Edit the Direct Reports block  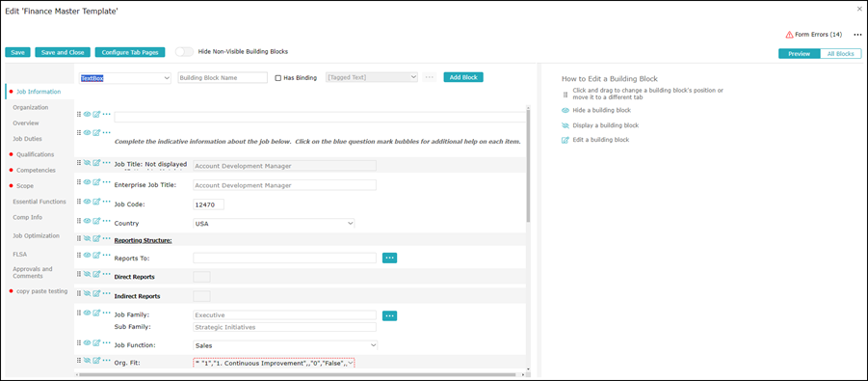[x=96, y=274]
